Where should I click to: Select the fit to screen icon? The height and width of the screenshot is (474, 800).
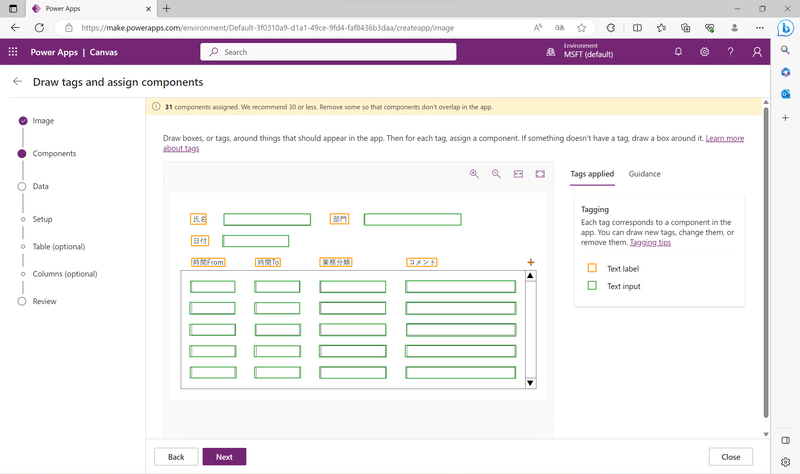tap(540, 174)
